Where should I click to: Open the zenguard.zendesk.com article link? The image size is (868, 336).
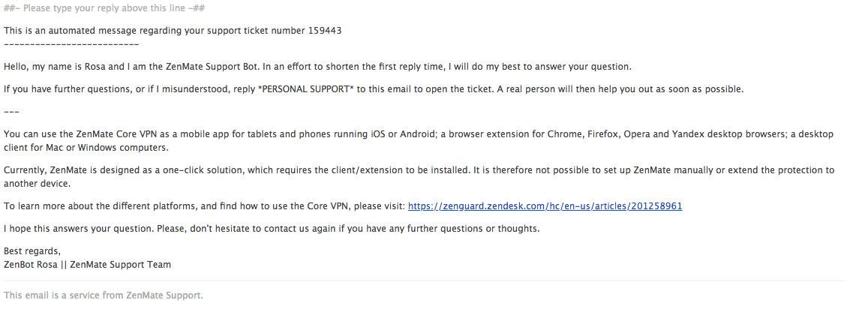(x=545, y=206)
